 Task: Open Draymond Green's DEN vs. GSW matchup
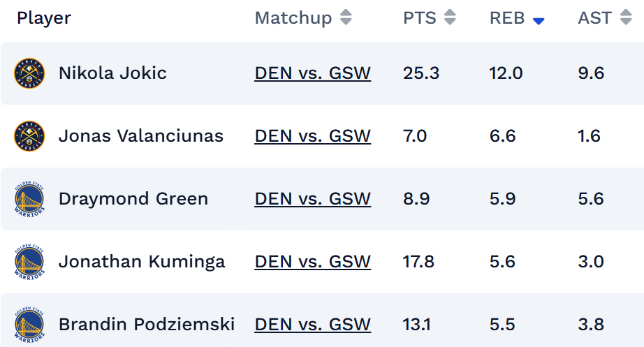tap(312, 199)
